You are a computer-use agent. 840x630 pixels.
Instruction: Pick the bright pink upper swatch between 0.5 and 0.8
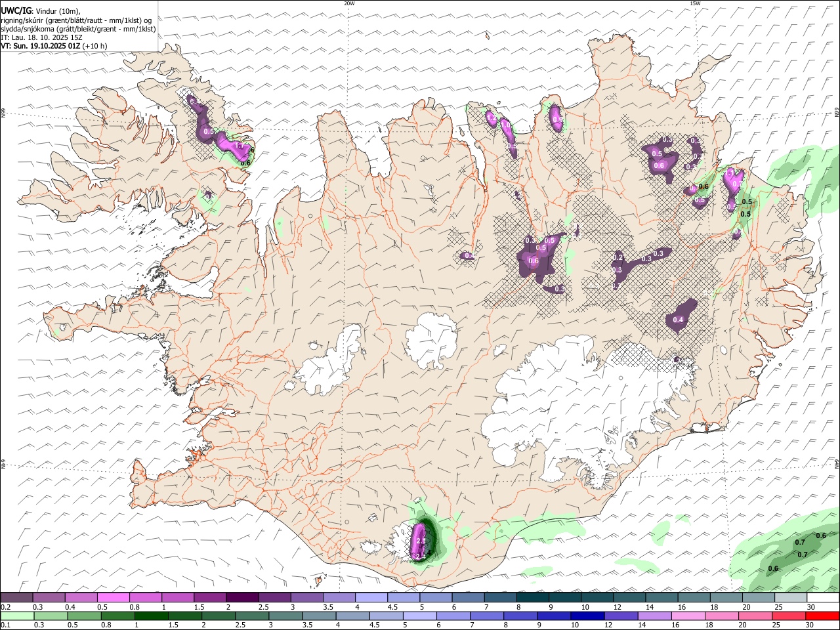(114, 597)
